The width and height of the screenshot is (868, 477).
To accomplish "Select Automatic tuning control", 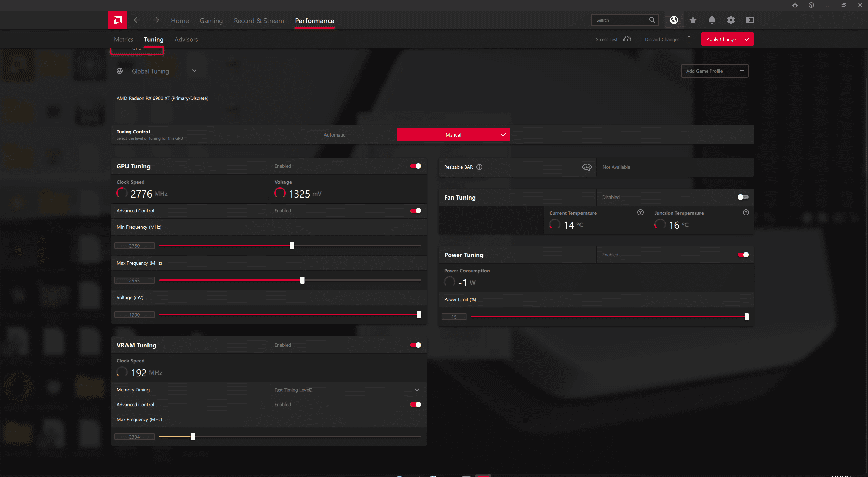I will tap(334, 134).
